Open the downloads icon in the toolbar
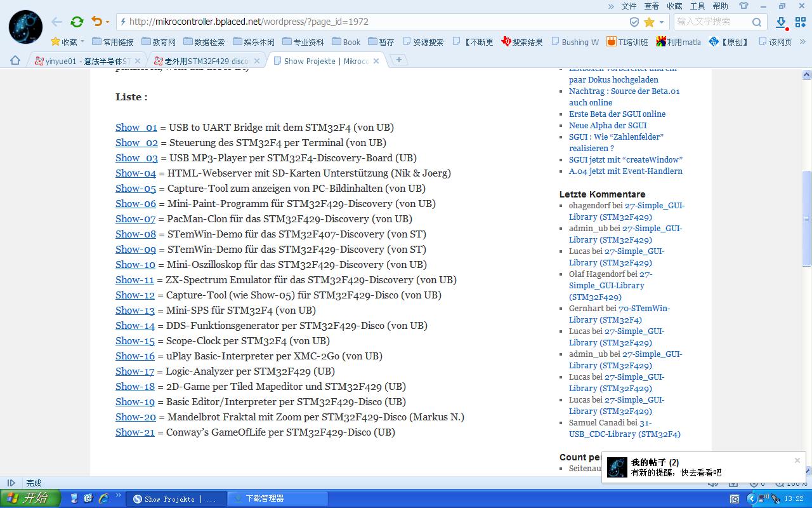The image size is (812, 508). tap(782, 22)
